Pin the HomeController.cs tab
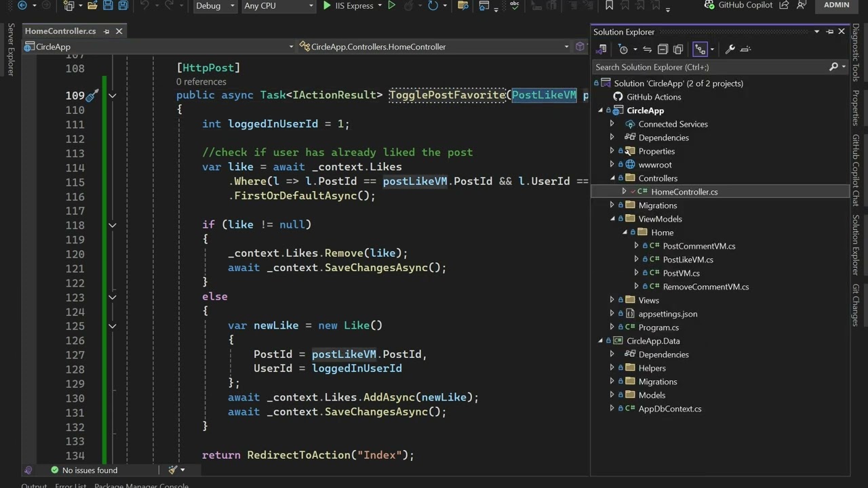This screenshot has height=488, width=868. tap(106, 31)
